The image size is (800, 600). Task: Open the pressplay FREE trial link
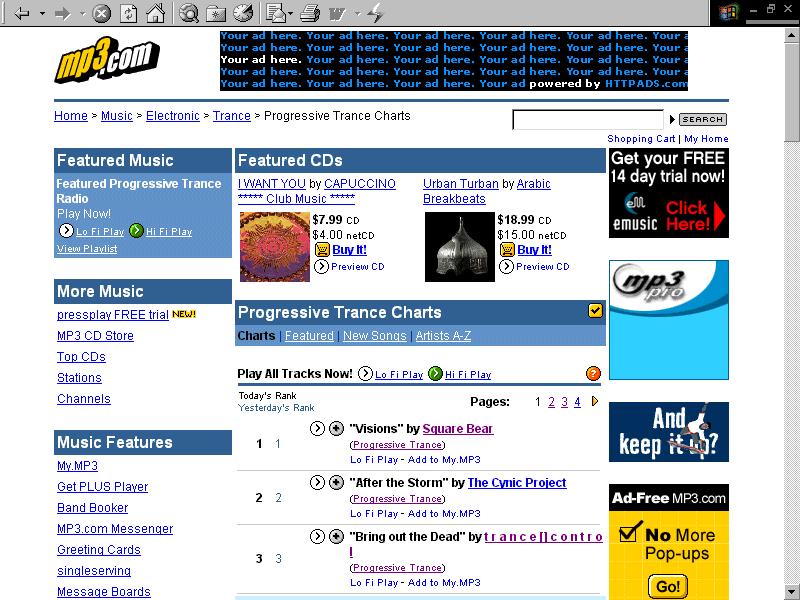coord(113,315)
